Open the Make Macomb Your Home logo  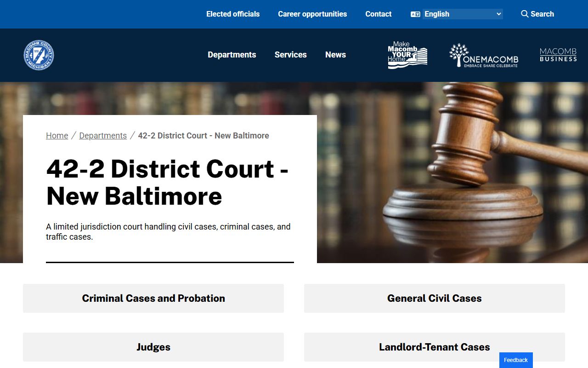click(x=407, y=55)
